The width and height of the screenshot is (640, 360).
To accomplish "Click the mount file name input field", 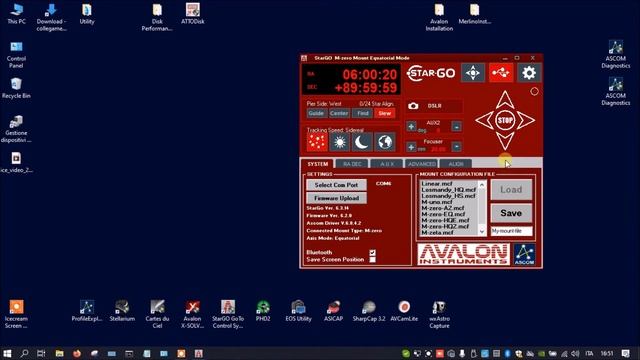I will (511, 231).
